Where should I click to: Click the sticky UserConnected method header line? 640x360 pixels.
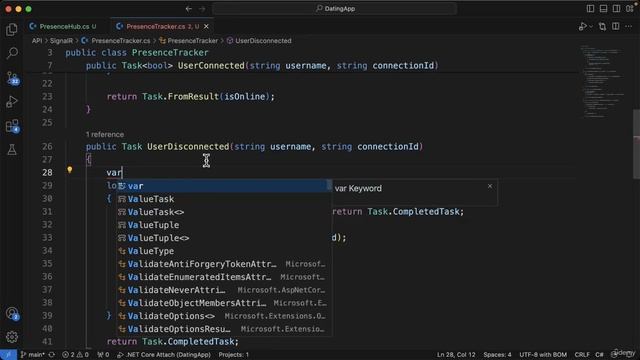click(x=261, y=66)
